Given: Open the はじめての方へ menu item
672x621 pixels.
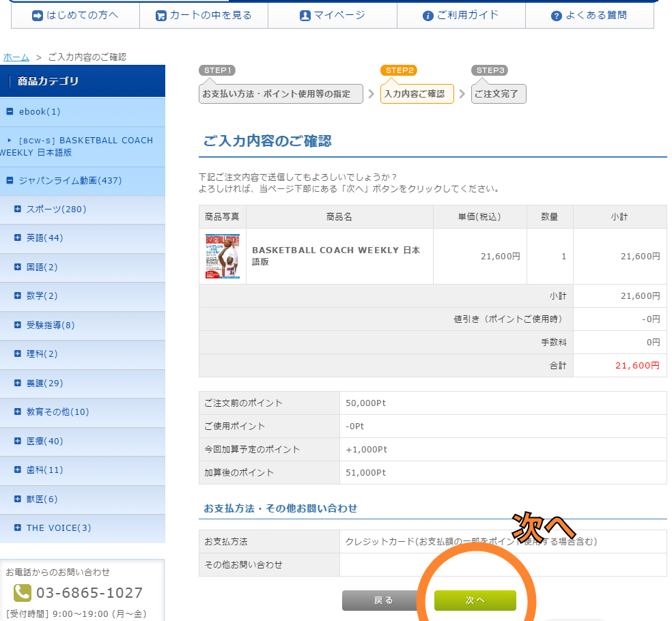Looking at the screenshot, I should click(x=75, y=16).
